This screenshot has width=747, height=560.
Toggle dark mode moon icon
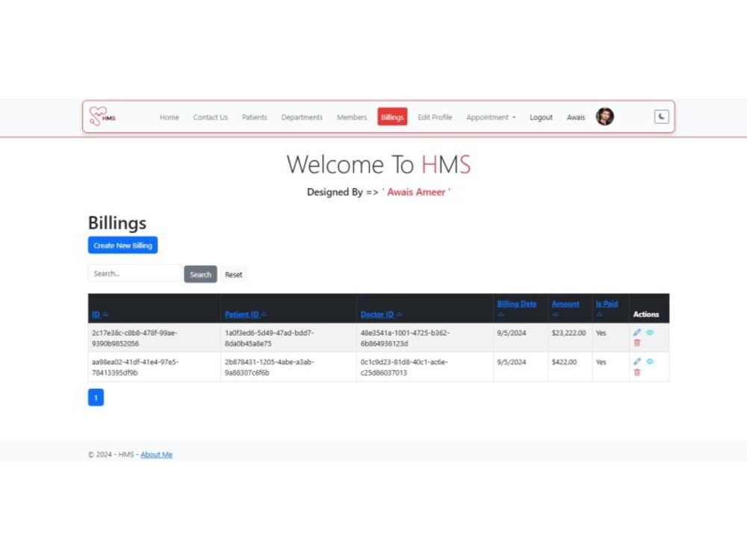661,116
